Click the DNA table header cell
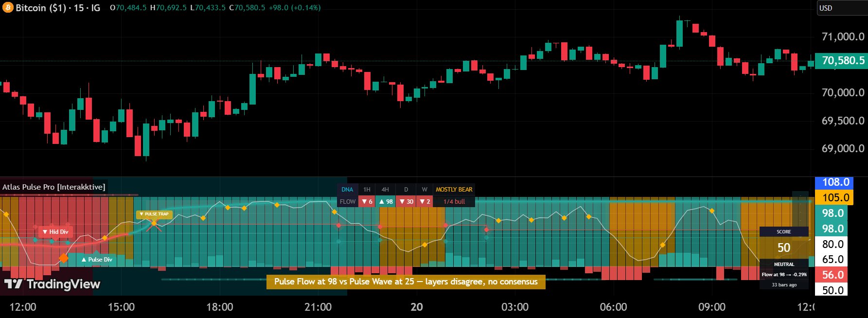The image size is (868, 318). [347, 190]
